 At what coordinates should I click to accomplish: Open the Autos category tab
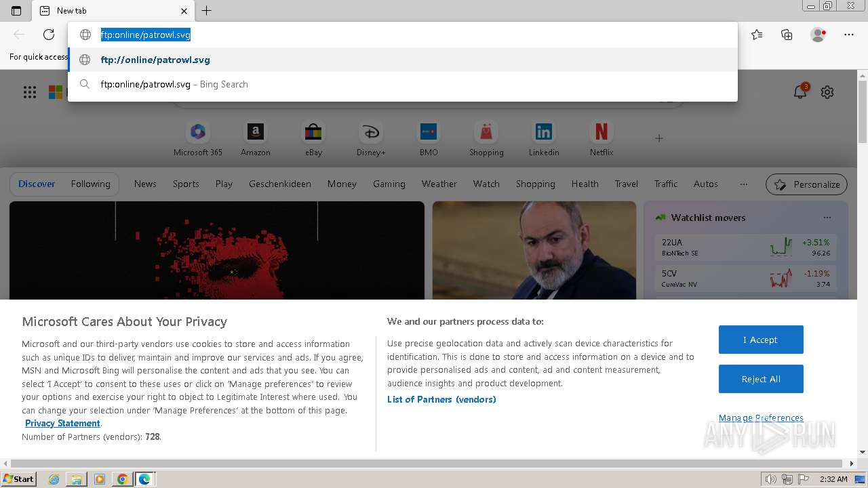pos(706,184)
